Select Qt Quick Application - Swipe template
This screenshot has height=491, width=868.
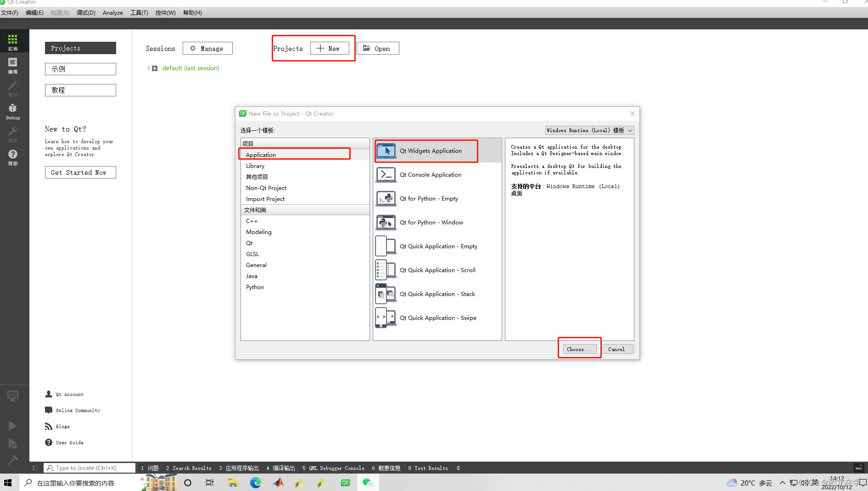click(x=437, y=318)
